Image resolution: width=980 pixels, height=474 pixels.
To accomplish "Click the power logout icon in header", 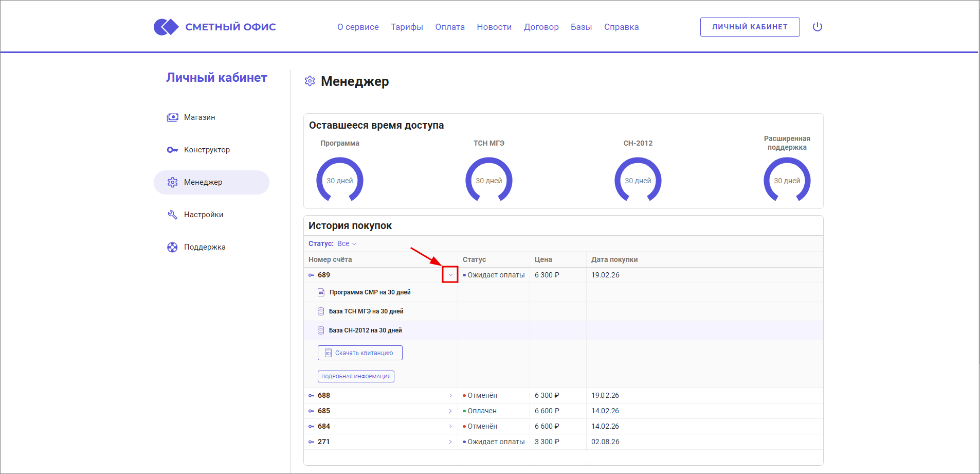I will [x=817, y=27].
